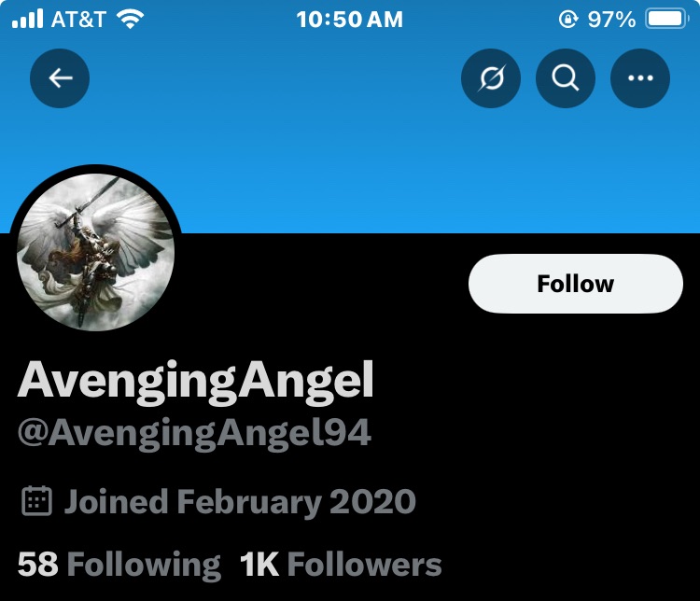Tap the AvengingAngel display name

point(196,379)
